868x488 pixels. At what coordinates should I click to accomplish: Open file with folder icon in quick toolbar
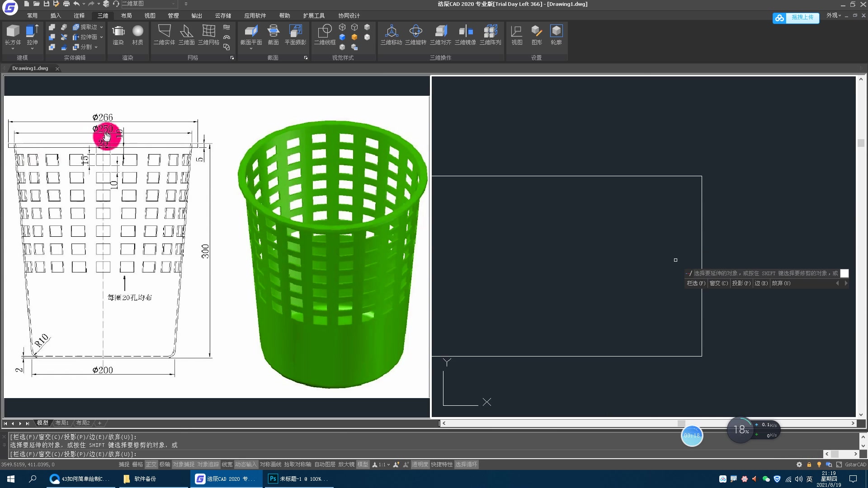pyautogui.click(x=36, y=4)
